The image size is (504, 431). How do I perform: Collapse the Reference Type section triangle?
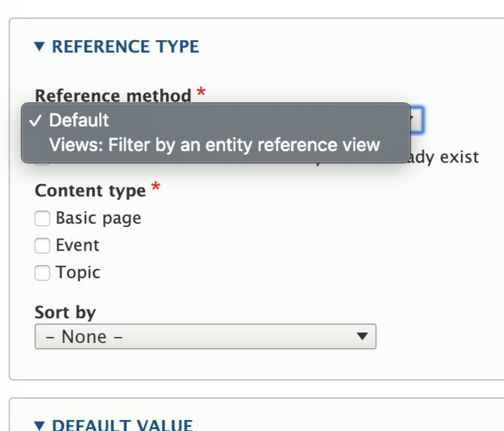click(40, 47)
